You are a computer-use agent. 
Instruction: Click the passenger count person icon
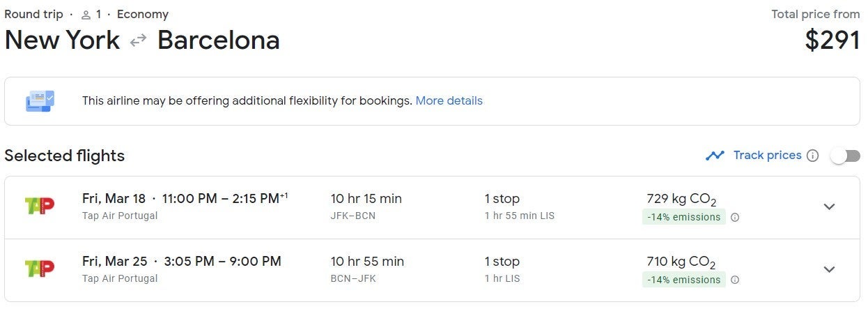click(x=86, y=15)
